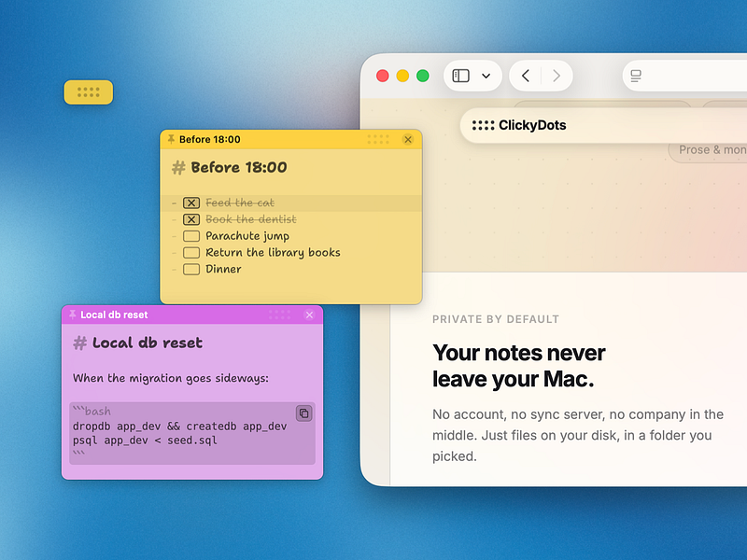This screenshot has height=560, width=747.
Task: Click the 'PRIVATE BY DEFAULT' label on webpage
Action: tap(496, 319)
